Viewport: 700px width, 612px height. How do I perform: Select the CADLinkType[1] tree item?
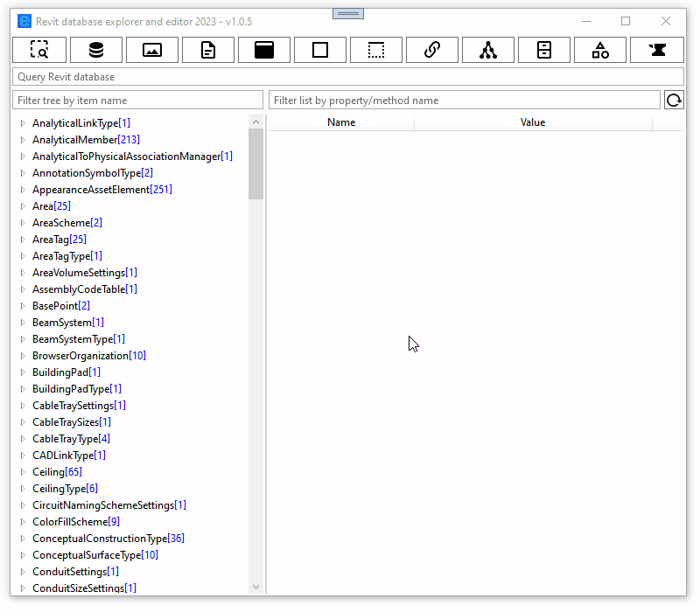[x=69, y=456]
